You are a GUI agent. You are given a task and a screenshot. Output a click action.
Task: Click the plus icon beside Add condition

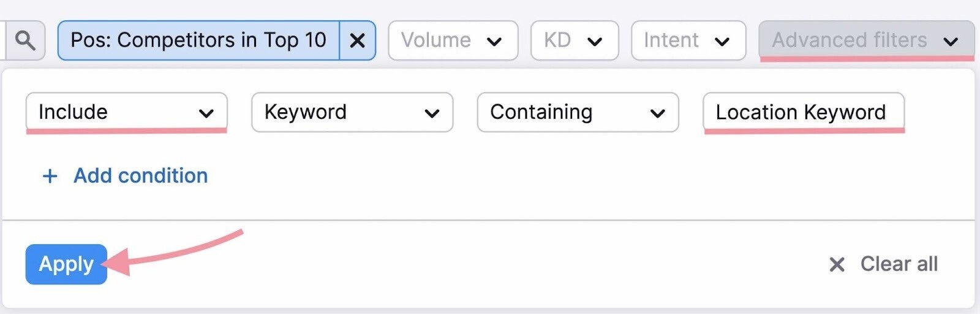(x=50, y=176)
